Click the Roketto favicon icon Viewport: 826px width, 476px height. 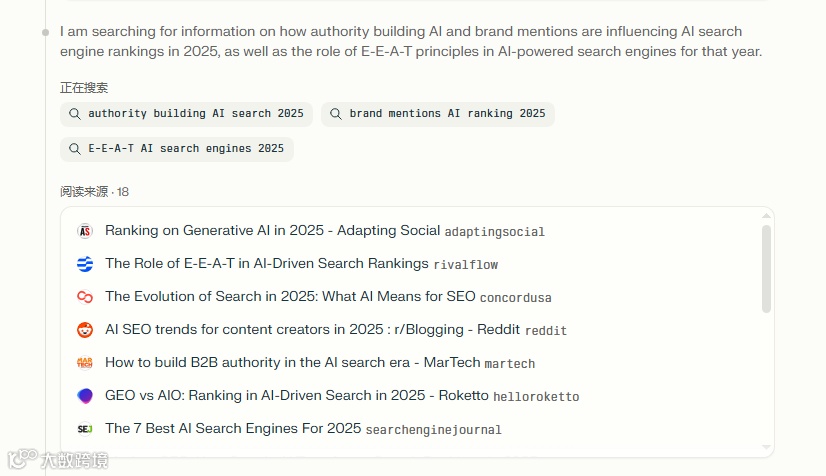[85, 396]
